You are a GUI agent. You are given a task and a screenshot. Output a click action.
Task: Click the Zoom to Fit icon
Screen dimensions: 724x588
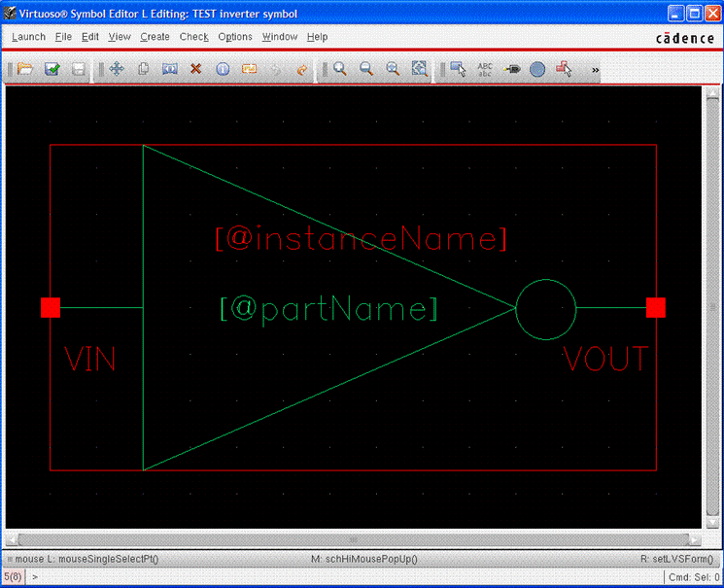tap(419, 70)
